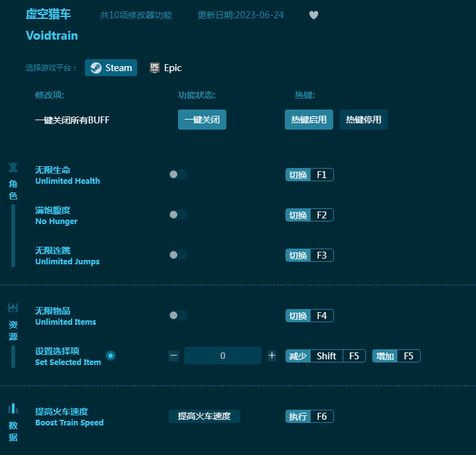Click the 提高火车速度 execute button
This screenshot has width=476, height=455.
(x=204, y=416)
